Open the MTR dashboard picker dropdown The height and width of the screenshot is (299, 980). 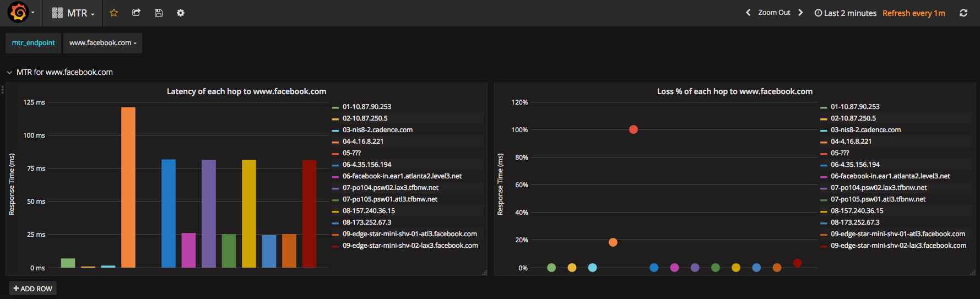coord(73,13)
